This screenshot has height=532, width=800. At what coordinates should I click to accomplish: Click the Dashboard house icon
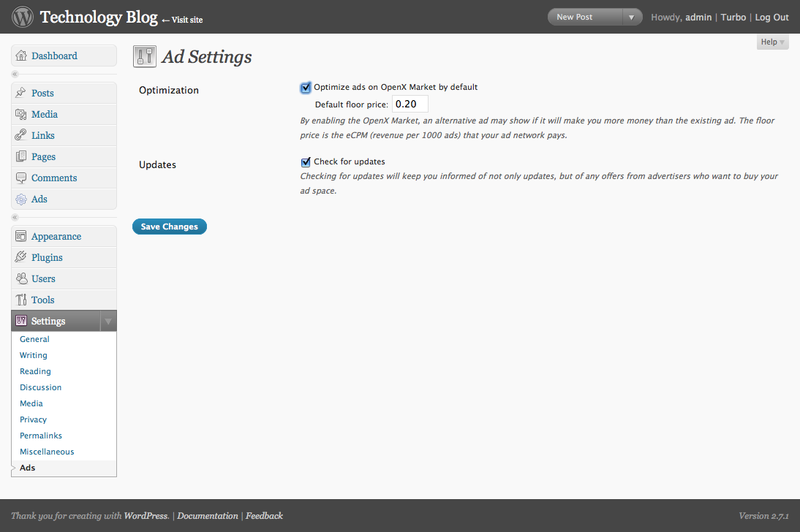(21, 56)
